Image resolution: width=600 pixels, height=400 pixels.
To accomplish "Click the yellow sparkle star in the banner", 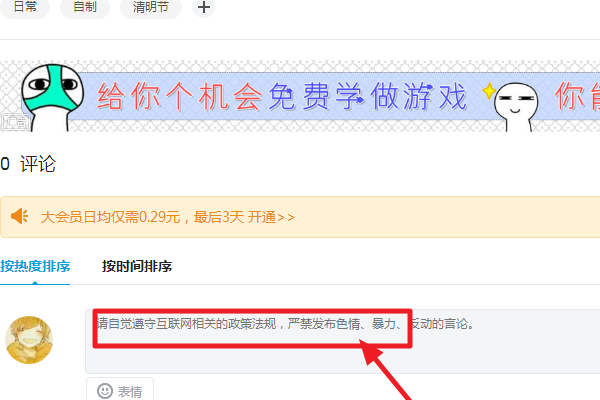I will [x=489, y=91].
